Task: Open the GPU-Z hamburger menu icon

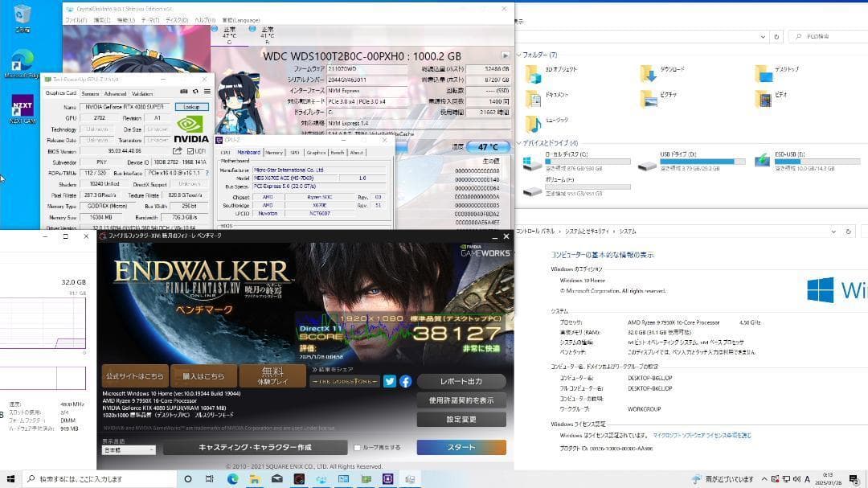Action: 207,91
